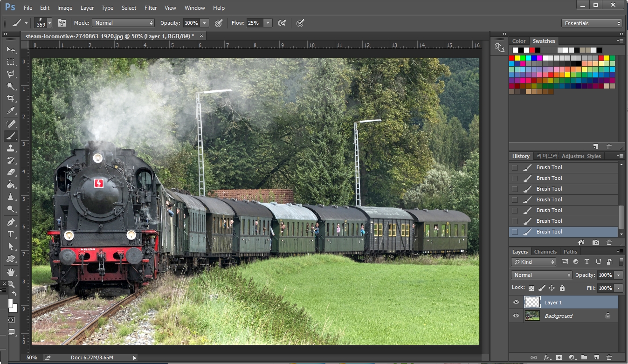Open the brush Mode dropdown
628x364 pixels.
tap(124, 23)
